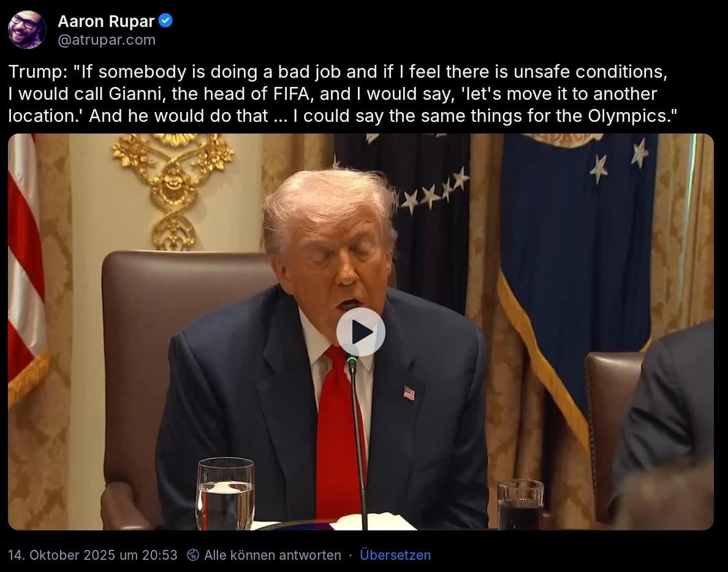Click the Aaron Rupar display name
The width and height of the screenshot is (728, 572).
pyautogui.click(x=106, y=21)
